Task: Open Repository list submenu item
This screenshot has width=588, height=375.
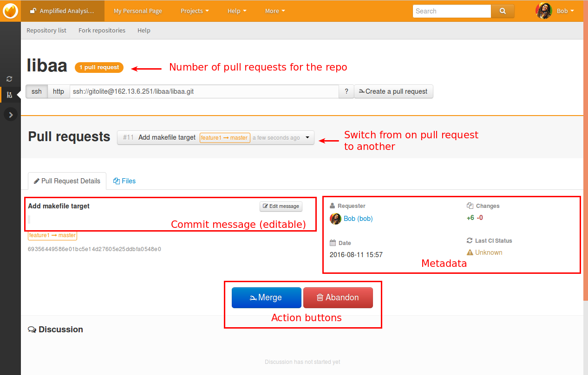Action: pyautogui.click(x=46, y=30)
